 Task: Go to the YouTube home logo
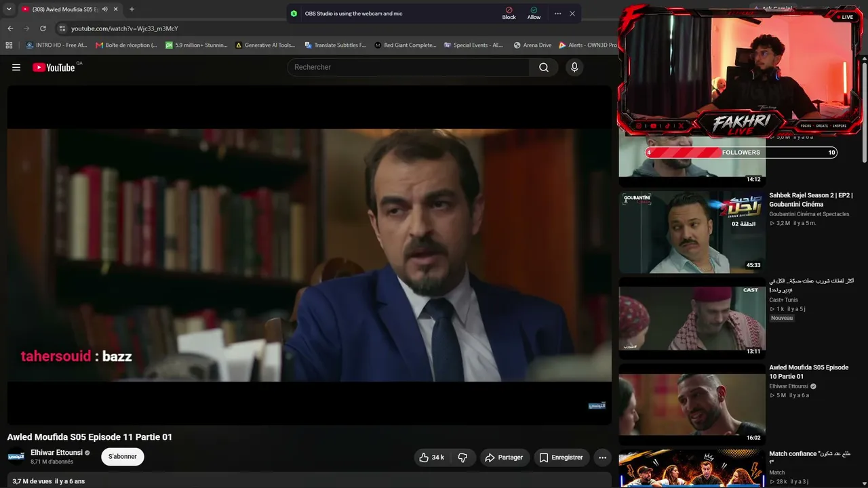[x=54, y=67]
